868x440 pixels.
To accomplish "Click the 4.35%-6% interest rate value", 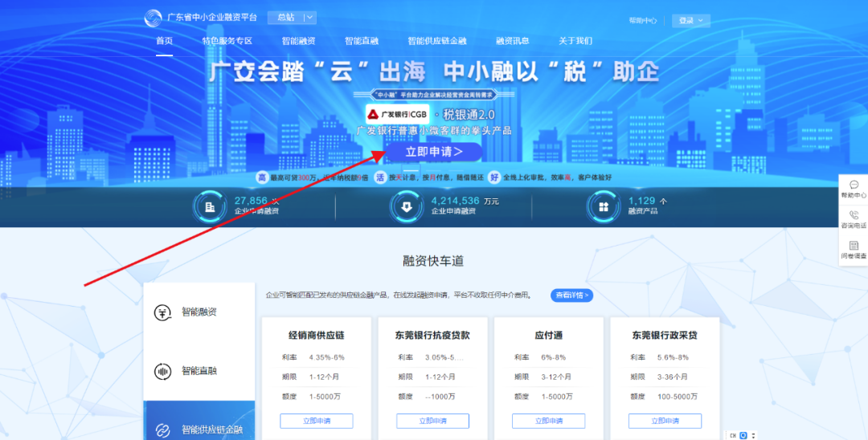I will 326,357.
